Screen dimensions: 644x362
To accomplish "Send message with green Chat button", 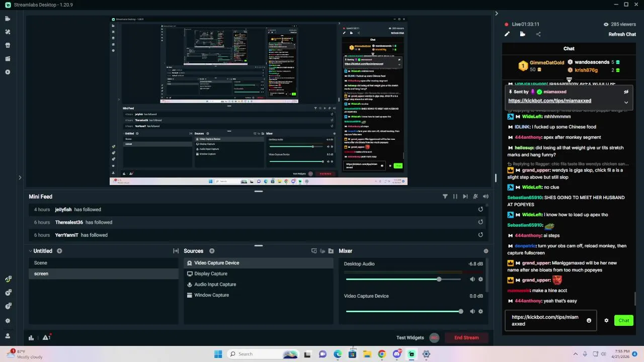I will click(x=624, y=321).
